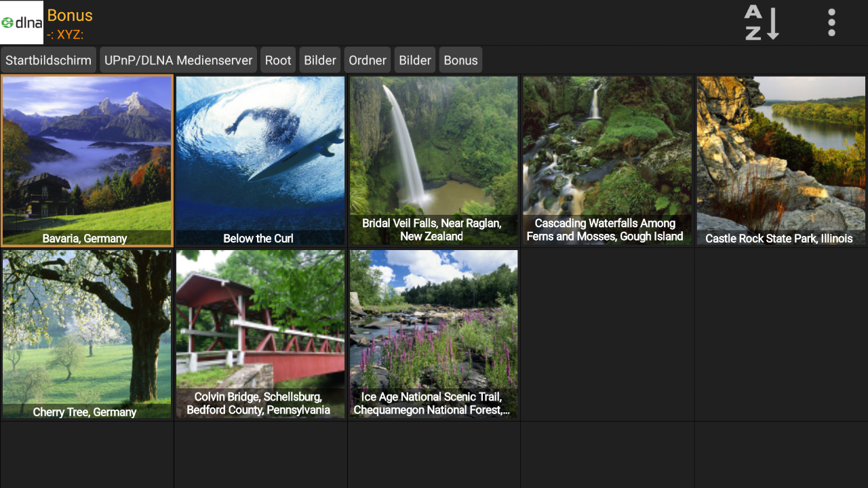Screen dimensions: 868x488
Task: Navigate to Root breadcrumb
Action: tap(278, 60)
